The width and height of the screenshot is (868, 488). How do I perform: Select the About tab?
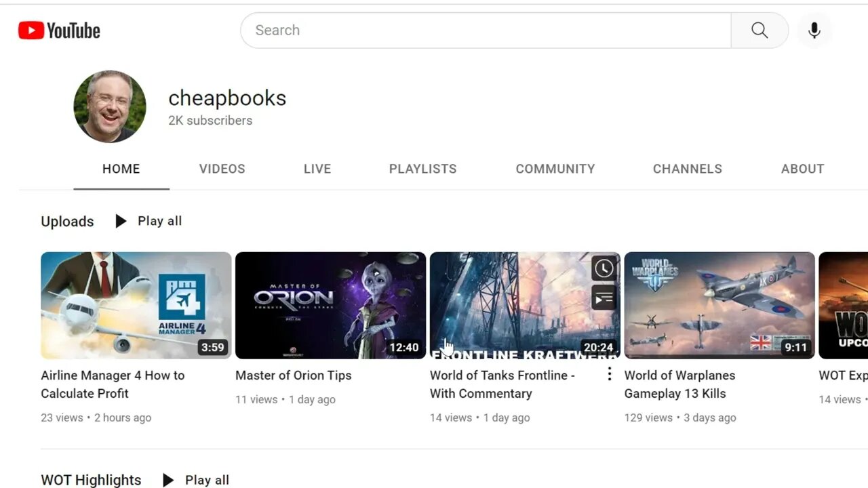(x=802, y=169)
